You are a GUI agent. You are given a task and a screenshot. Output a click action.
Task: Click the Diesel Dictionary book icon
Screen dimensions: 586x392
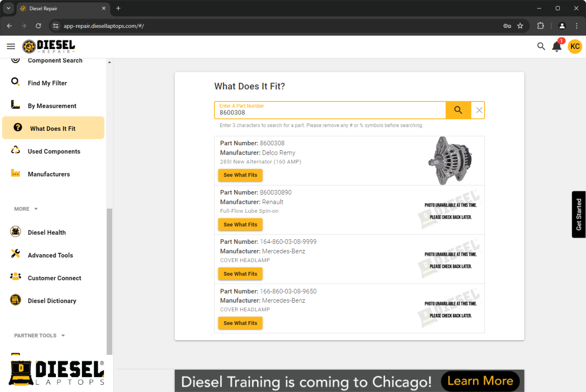15,300
